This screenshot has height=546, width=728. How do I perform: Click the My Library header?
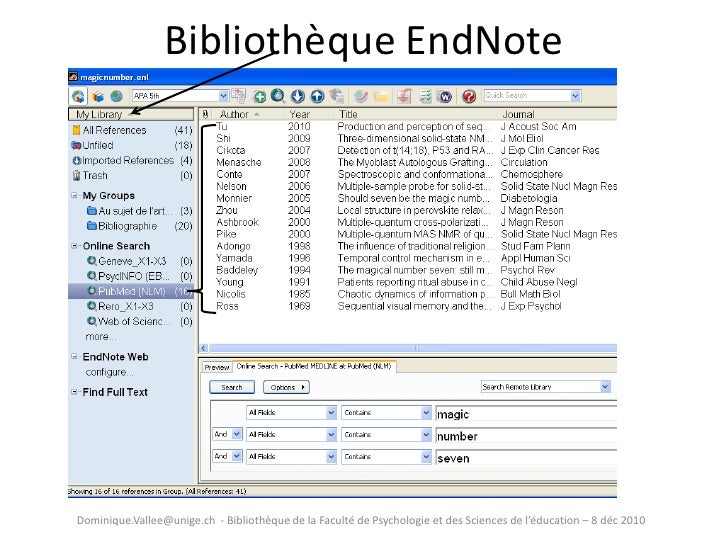(x=131, y=114)
